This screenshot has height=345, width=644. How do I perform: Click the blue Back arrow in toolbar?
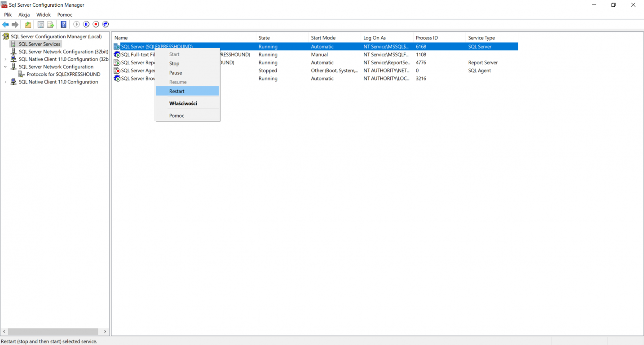pyautogui.click(x=5, y=24)
